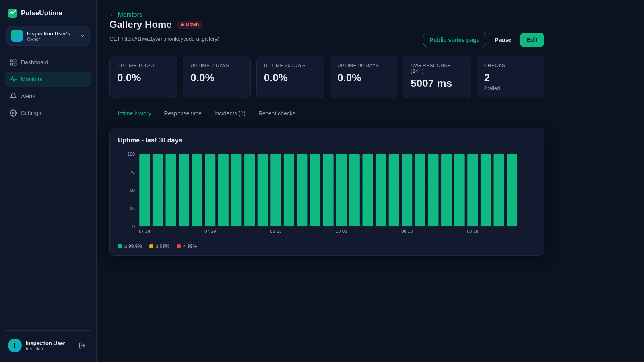
Task: Open the Dashboard page
Action: [x=48, y=62]
